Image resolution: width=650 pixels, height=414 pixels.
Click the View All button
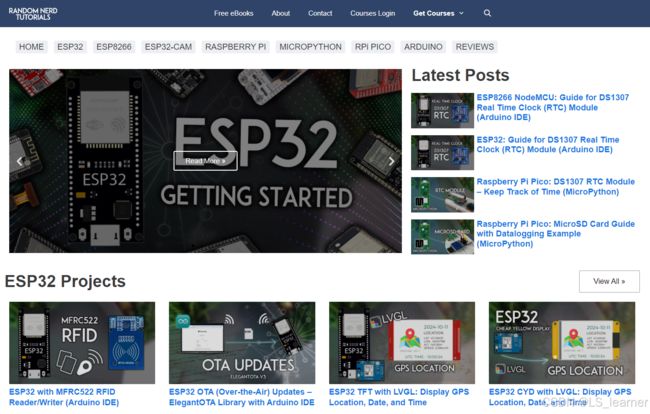pos(609,281)
